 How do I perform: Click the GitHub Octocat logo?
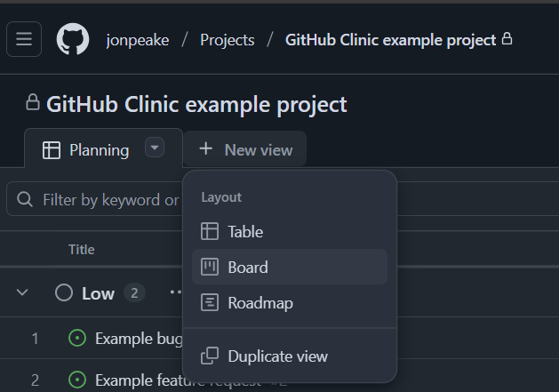pos(73,39)
